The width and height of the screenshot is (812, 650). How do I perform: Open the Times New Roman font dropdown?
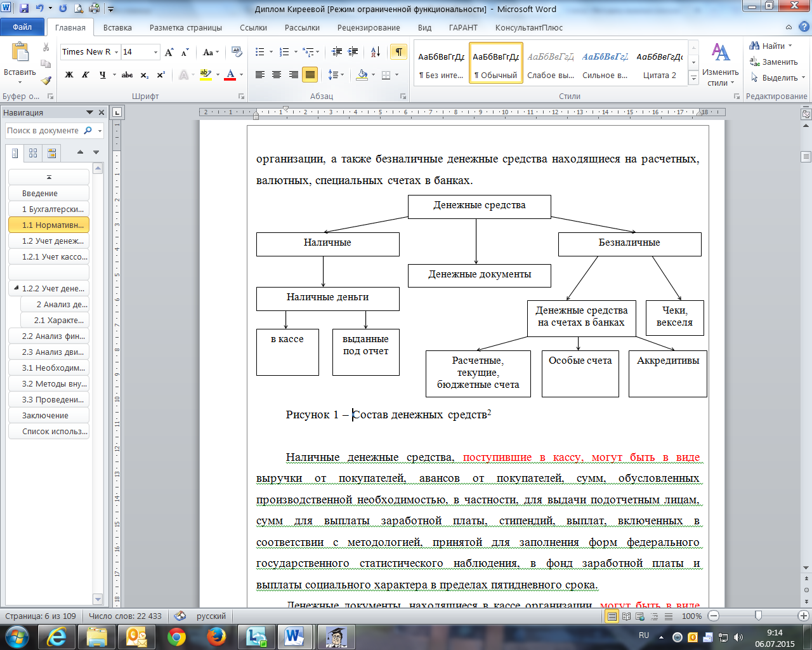coord(117,52)
